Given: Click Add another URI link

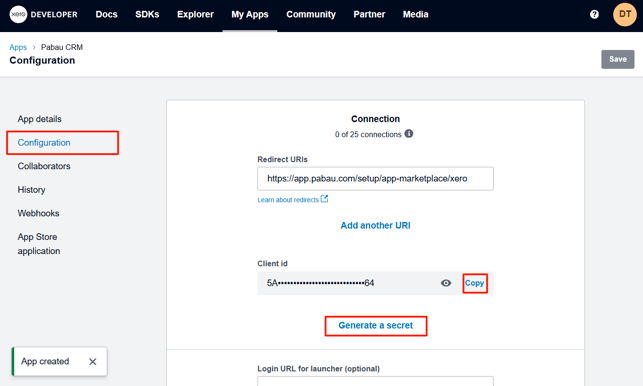Looking at the screenshot, I should pyautogui.click(x=376, y=225).
